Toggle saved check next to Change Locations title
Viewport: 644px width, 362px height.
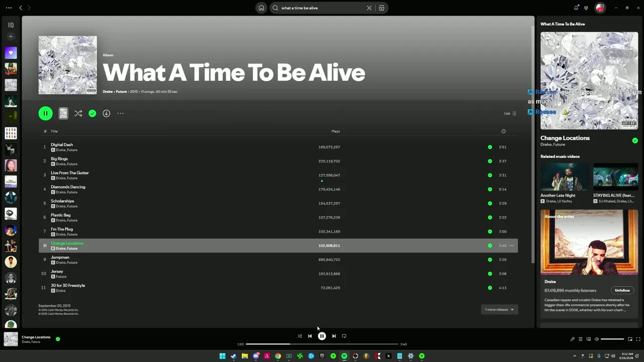click(635, 141)
